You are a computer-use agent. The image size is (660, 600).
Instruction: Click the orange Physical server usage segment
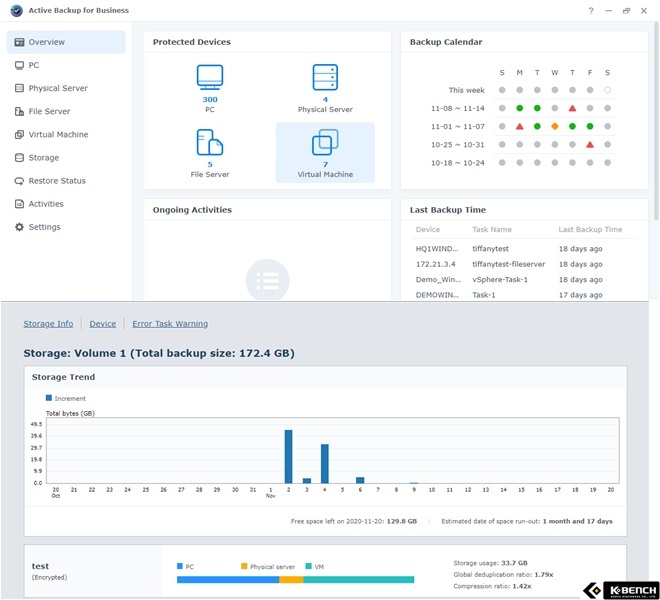[291, 580]
